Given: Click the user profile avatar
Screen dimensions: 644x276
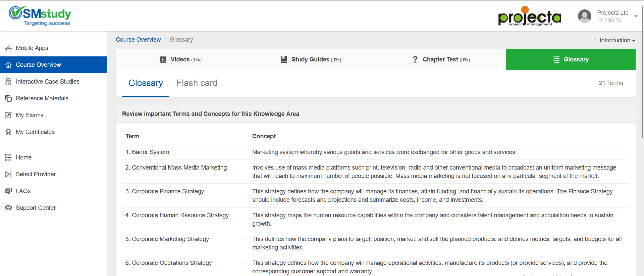Looking at the screenshot, I should tap(584, 16).
